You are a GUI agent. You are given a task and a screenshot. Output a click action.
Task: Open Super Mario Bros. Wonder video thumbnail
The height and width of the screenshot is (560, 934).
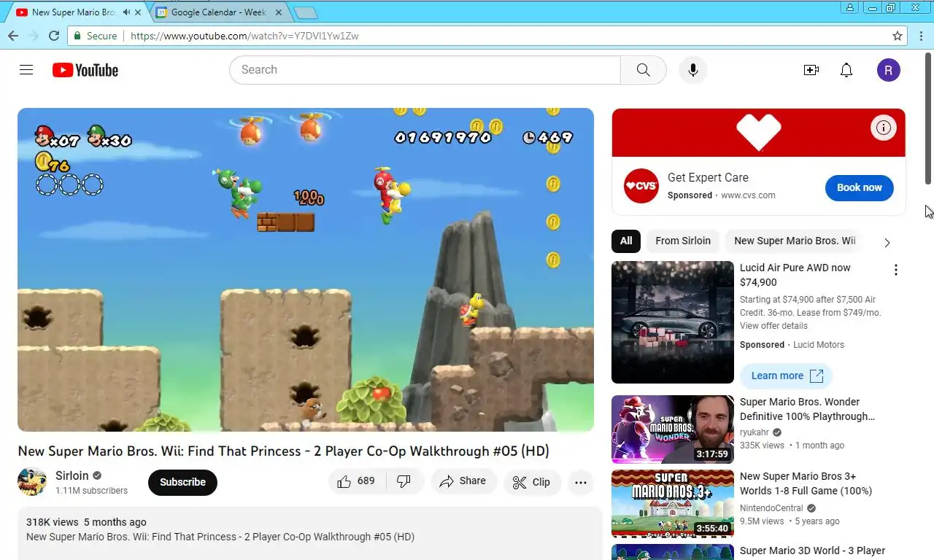pos(673,429)
